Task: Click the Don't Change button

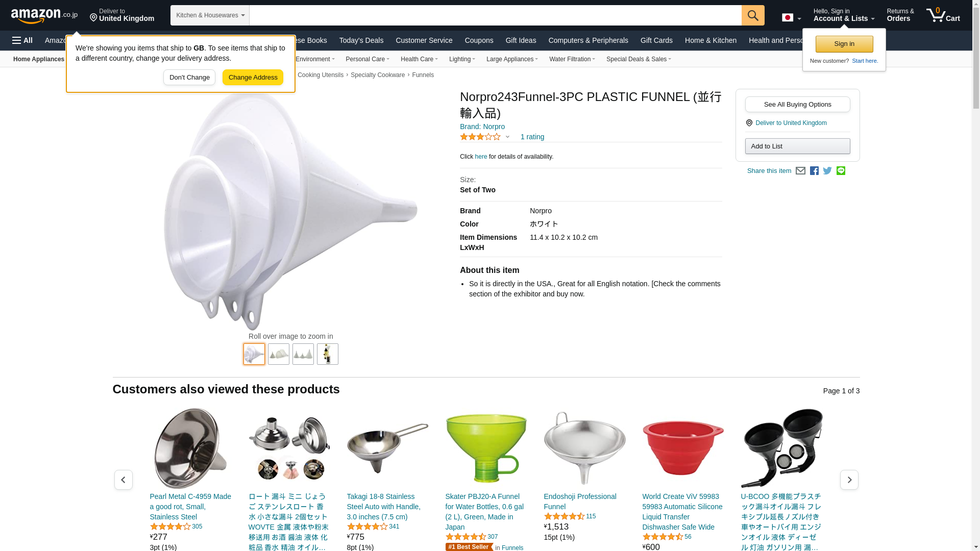Action: (x=189, y=78)
